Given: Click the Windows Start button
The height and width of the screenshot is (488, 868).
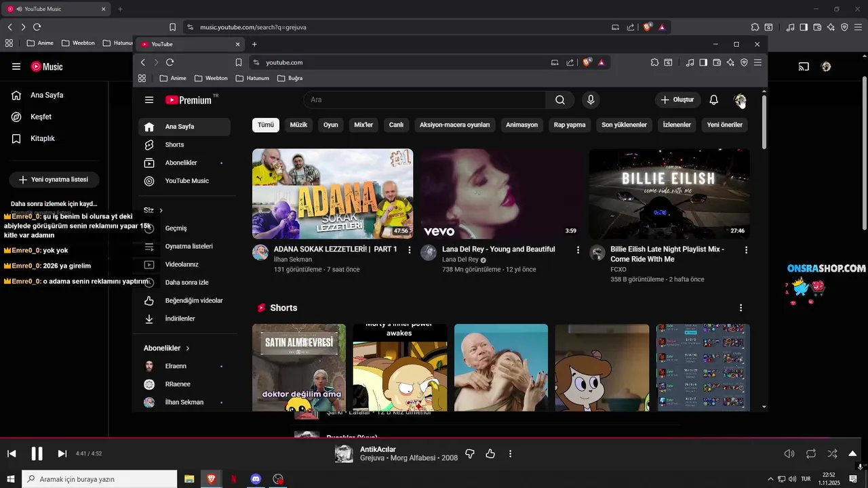Looking at the screenshot, I should tap(11, 479).
